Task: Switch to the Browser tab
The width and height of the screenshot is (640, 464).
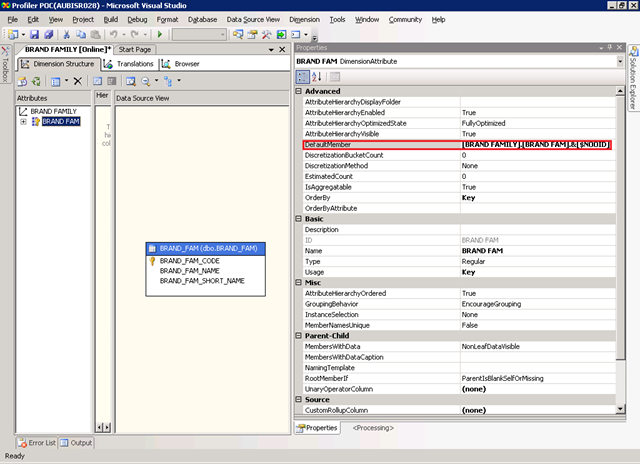Action: 180,64
